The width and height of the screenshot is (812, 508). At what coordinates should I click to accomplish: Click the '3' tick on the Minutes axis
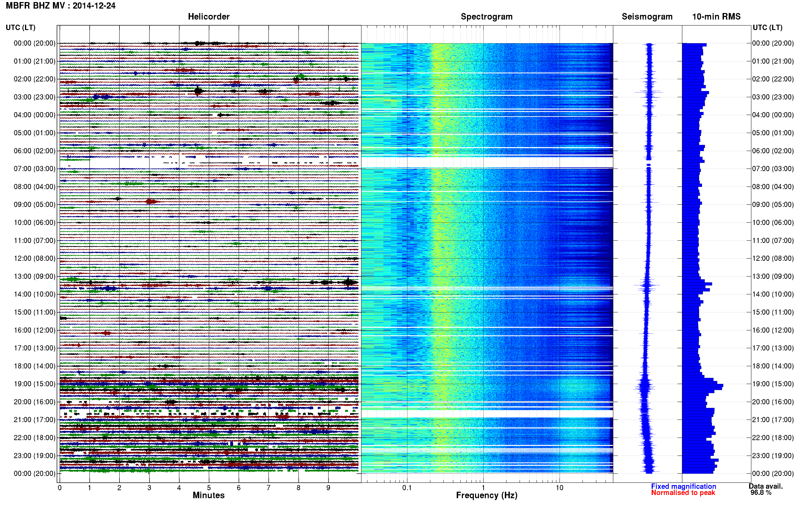point(149,488)
